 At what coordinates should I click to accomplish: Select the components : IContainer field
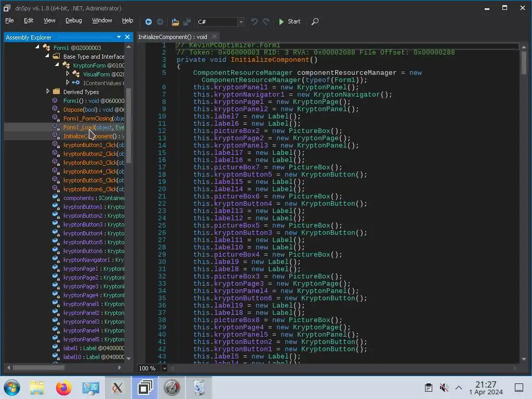click(94, 198)
